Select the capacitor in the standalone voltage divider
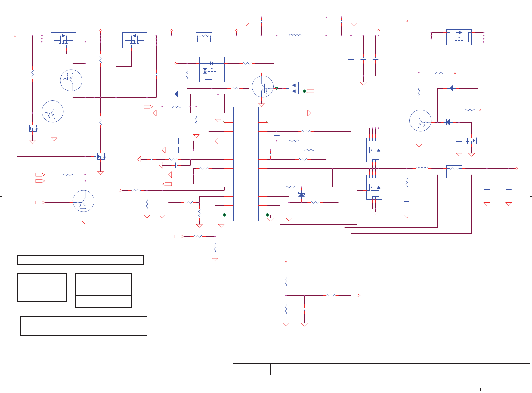The height and width of the screenshot is (393, 532). [x=304, y=309]
